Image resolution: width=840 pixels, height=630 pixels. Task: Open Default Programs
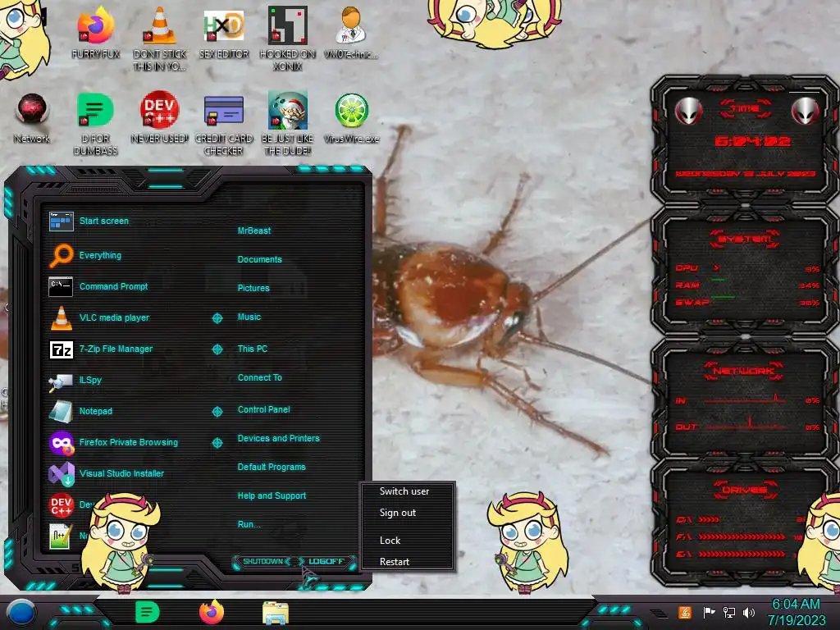[272, 467]
